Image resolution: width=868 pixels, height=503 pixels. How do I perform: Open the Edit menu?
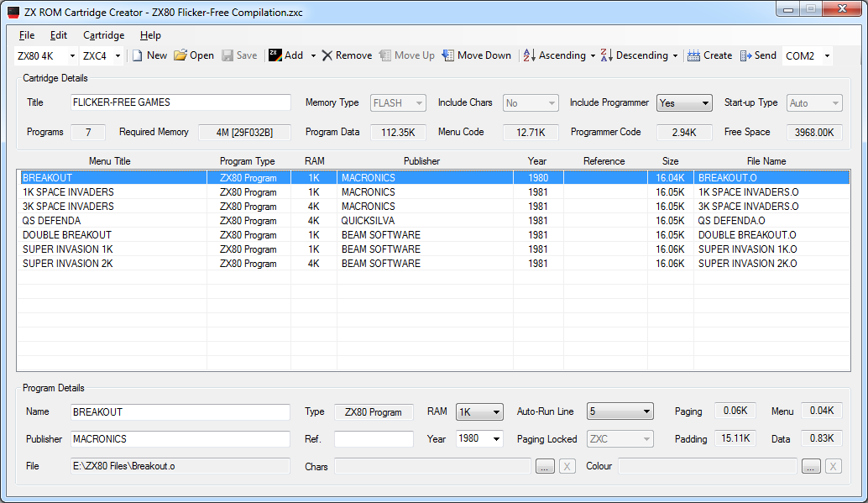(x=59, y=35)
